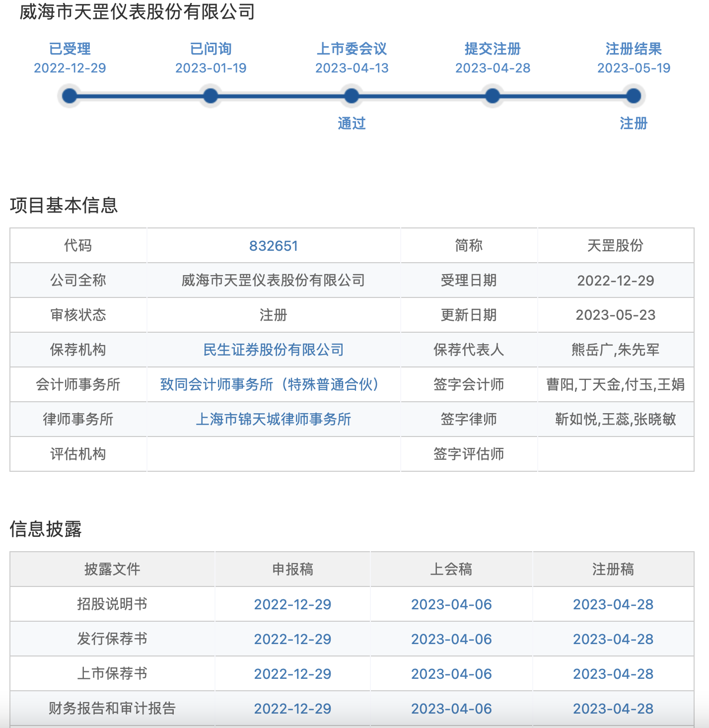This screenshot has width=709, height=728.
Task: Select the 提交注册 stage label
Action: point(493,49)
